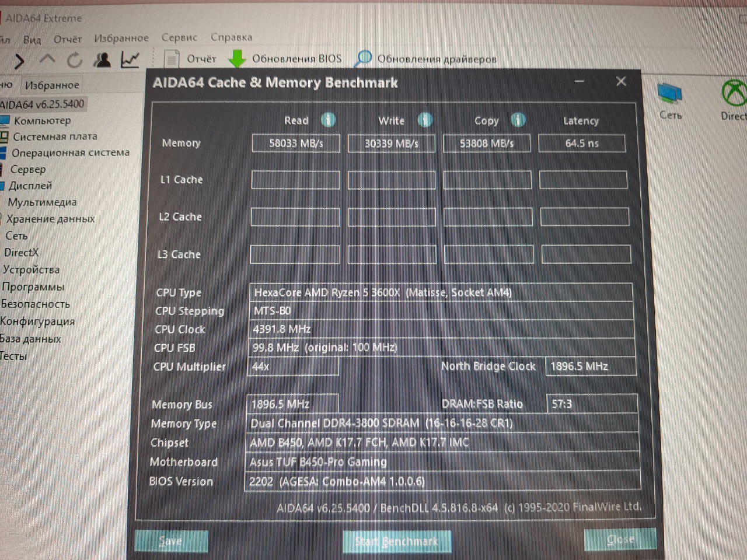Click the CPU Clock value 4391.8 MHz
This screenshot has height=560, width=747.
point(441,329)
